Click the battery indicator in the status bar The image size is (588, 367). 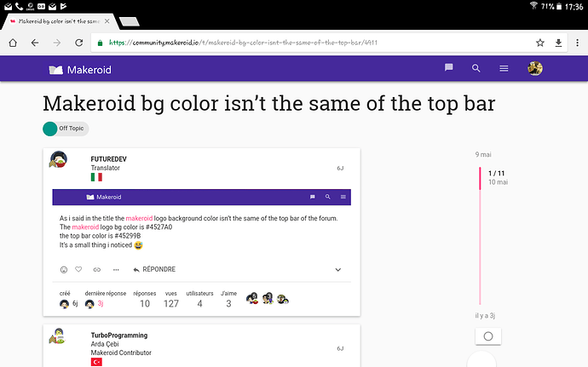[x=559, y=6]
